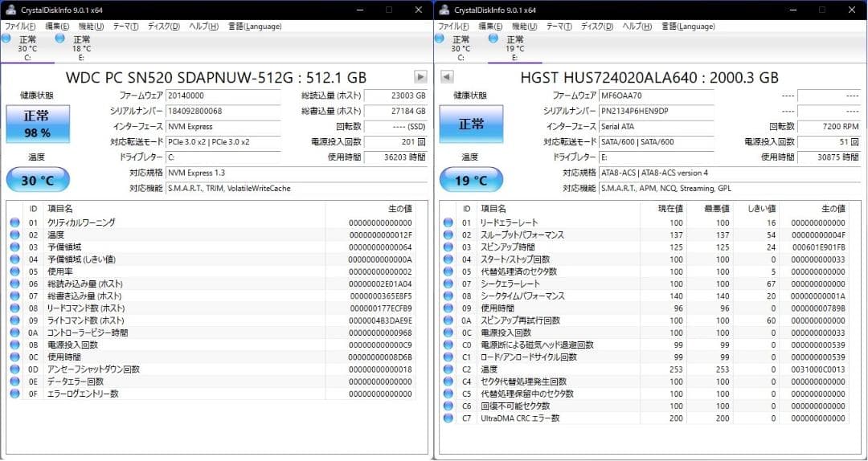
Task: Click 項目名 column header in left window
Action: click(x=184, y=209)
